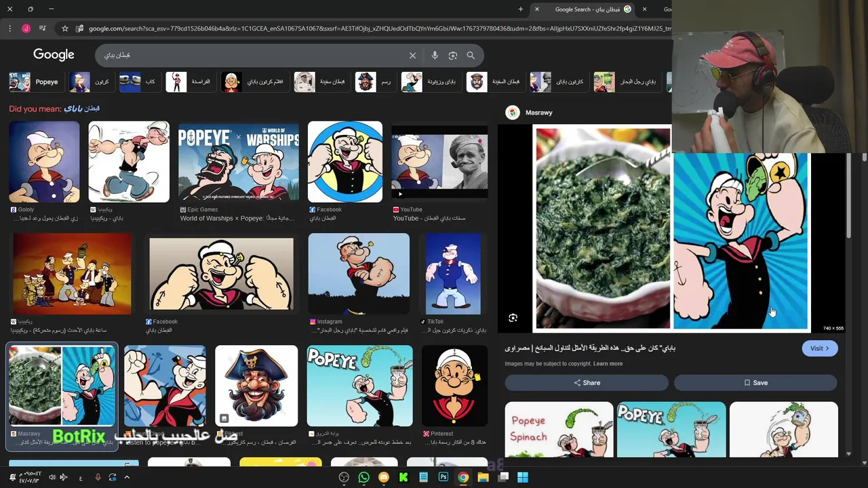This screenshot has height=488, width=868.
Task: Open the Instagram Popeye result thumbnail
Action: [x=359, y=274]
